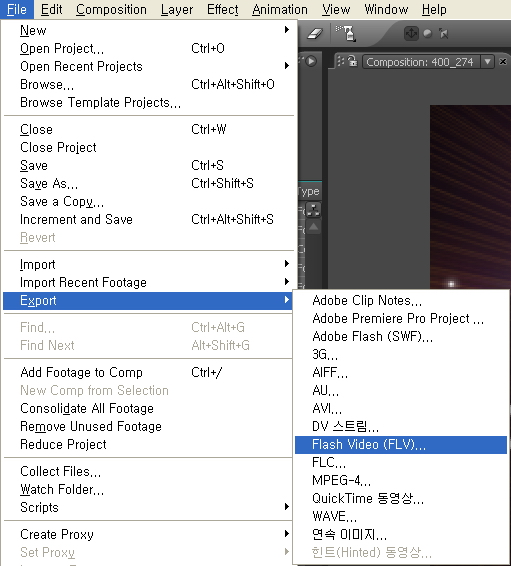Click the scroll-up arrow in the Project panel
The width and height of the screenshot is (511, 566).
314,227
